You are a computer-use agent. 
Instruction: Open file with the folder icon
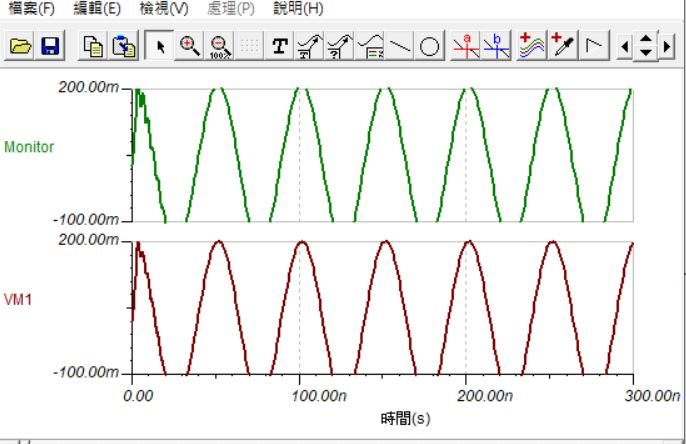click(20, 45)
